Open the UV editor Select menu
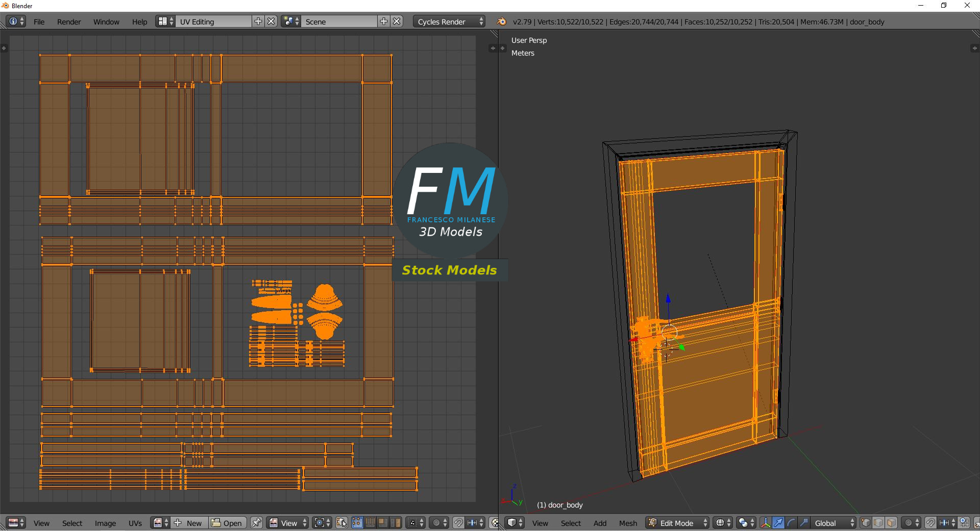 point(72,523)
